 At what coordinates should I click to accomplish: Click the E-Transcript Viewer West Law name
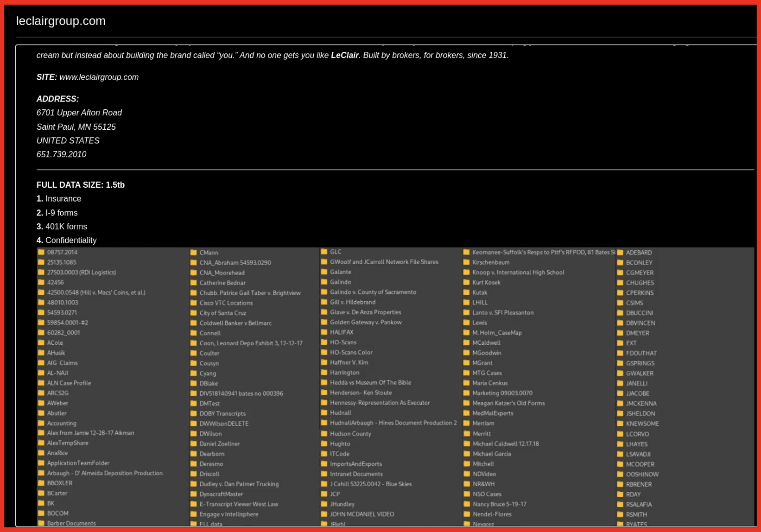click(x=239, y=504)
